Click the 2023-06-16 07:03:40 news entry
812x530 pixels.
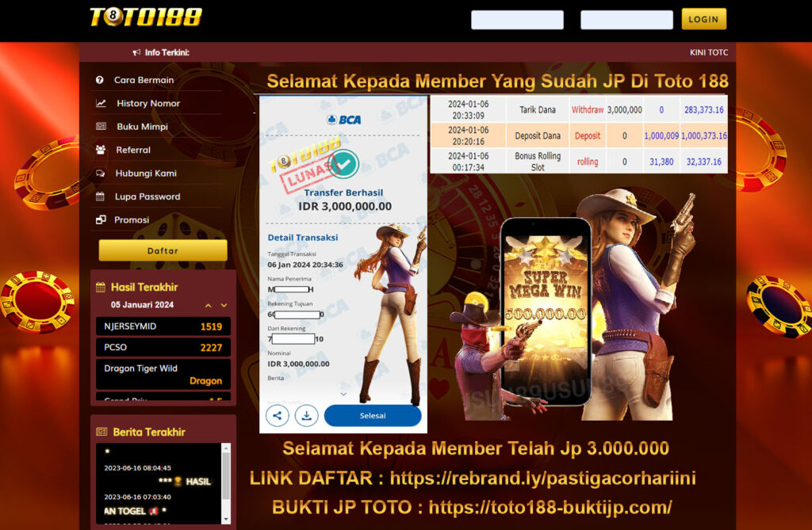point(137,497)
